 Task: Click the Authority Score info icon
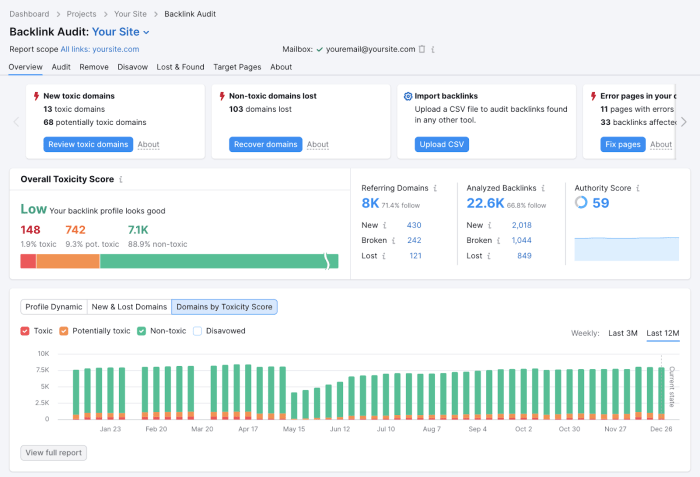638,188
